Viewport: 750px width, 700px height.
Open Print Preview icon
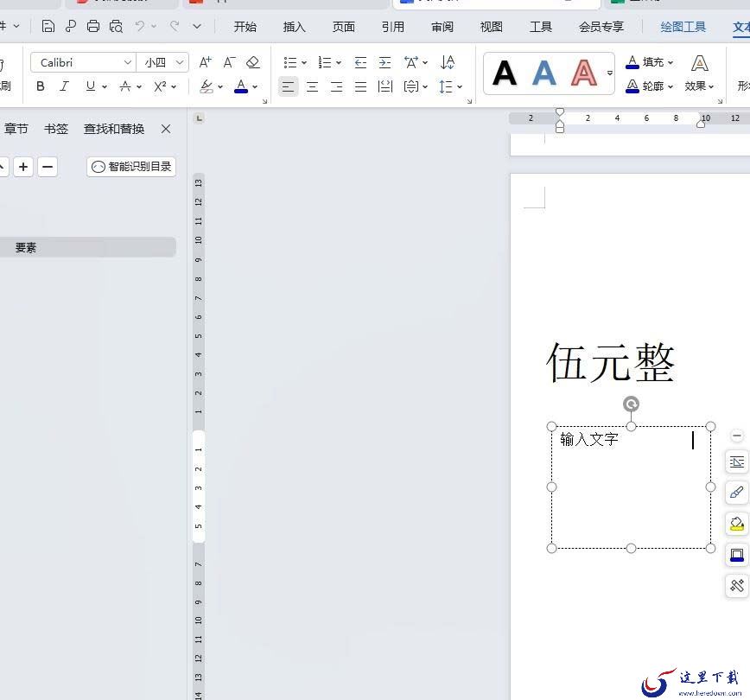tap(116, 26)
